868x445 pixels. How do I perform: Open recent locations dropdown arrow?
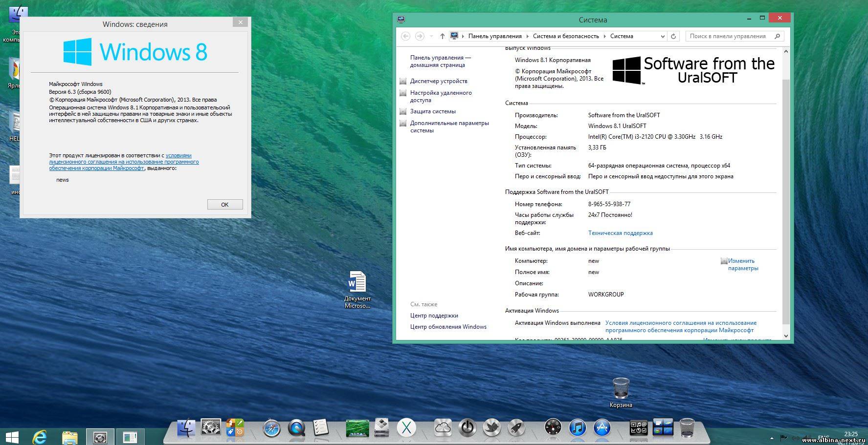click(x=431, y=36)
